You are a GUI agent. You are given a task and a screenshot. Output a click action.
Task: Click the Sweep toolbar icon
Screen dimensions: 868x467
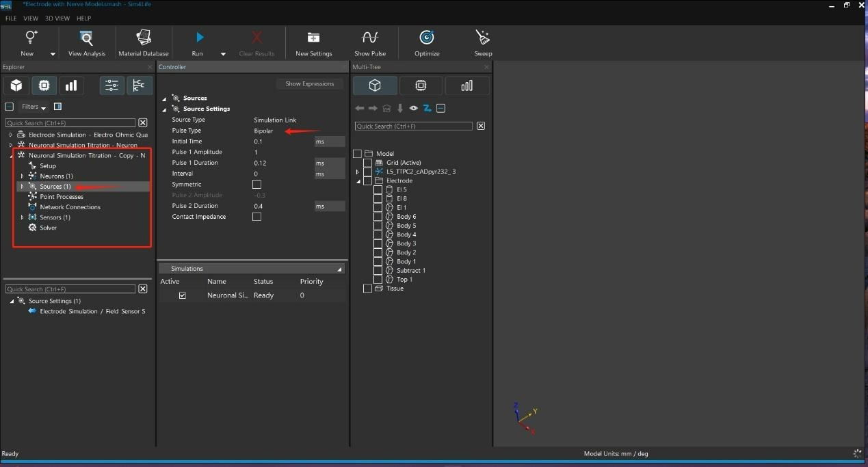coord(483,38)
